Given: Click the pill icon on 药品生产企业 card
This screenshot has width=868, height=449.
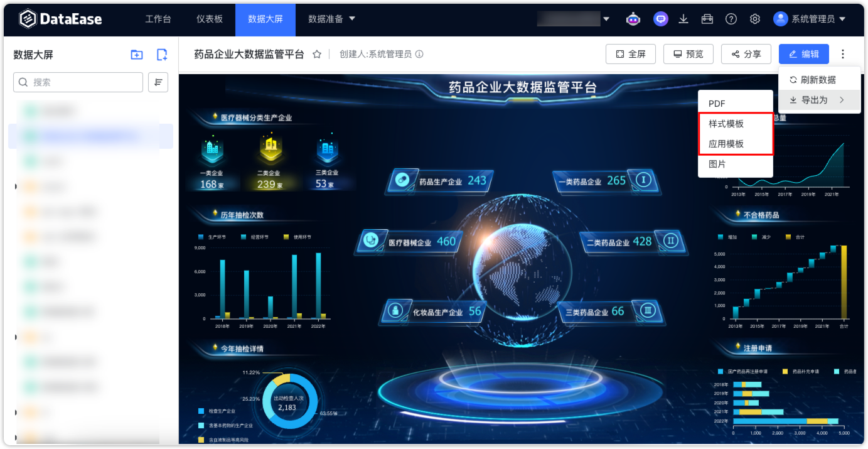Looking at the screenshot, I should pos(401,181).
